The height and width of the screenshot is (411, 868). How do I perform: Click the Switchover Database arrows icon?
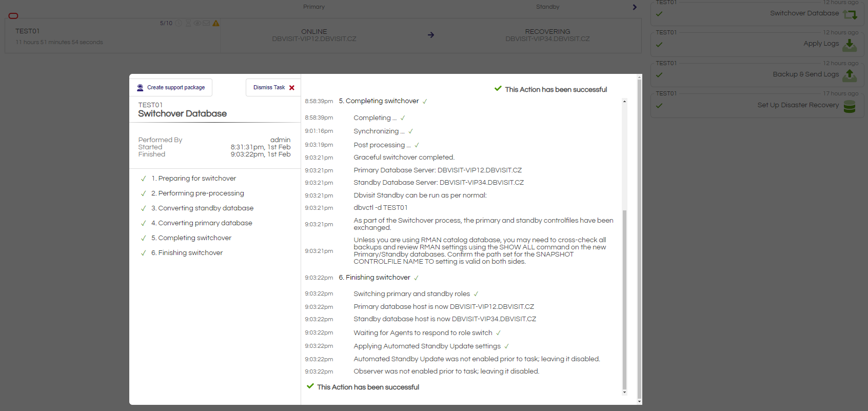[x=850, y=14]
